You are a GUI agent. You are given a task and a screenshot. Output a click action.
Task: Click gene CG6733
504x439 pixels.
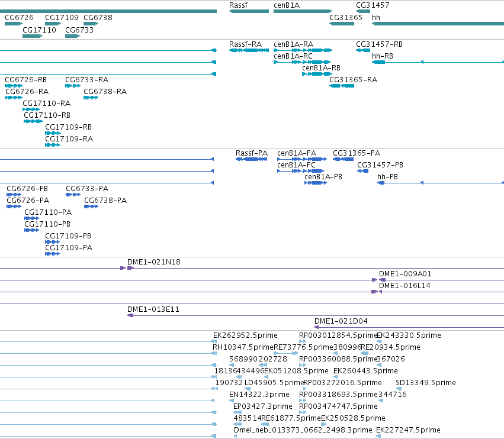(x=73, y=36)
